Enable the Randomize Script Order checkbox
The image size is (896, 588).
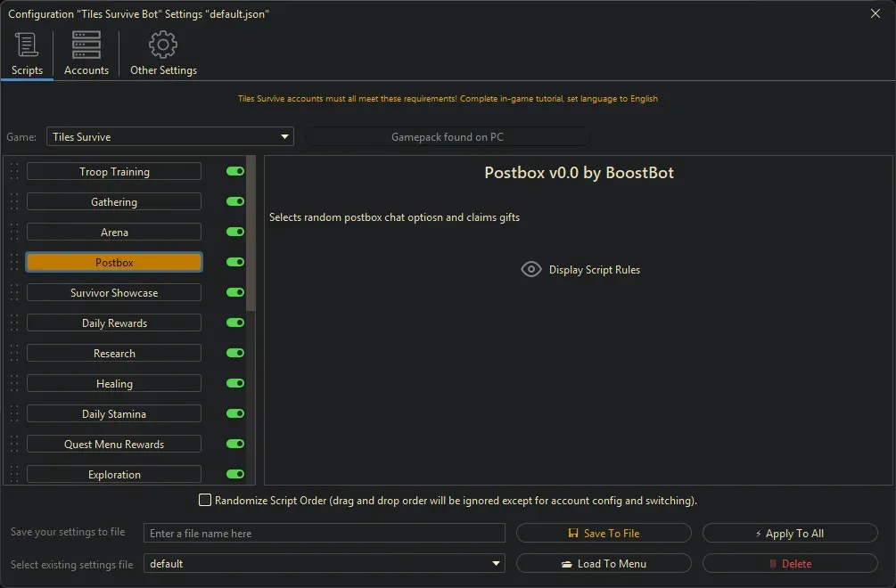coord(205,501)
